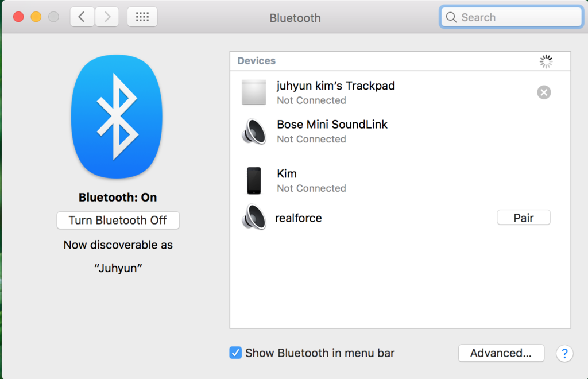Uncheck Show Bluetooth in menu bar
Image resolution: width=588 pixels, height=379 pixels.
[235, 353]
